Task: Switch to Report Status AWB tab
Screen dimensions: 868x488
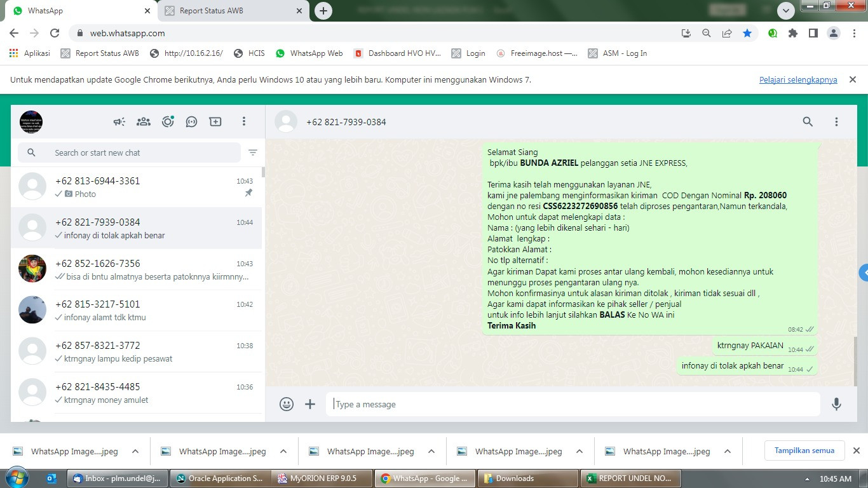Action: pyautogui.click(x=233, y=11)
